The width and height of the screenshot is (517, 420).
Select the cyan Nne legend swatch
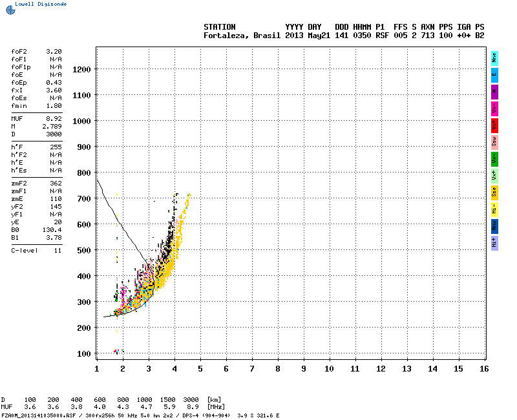[x=494, y=58]
